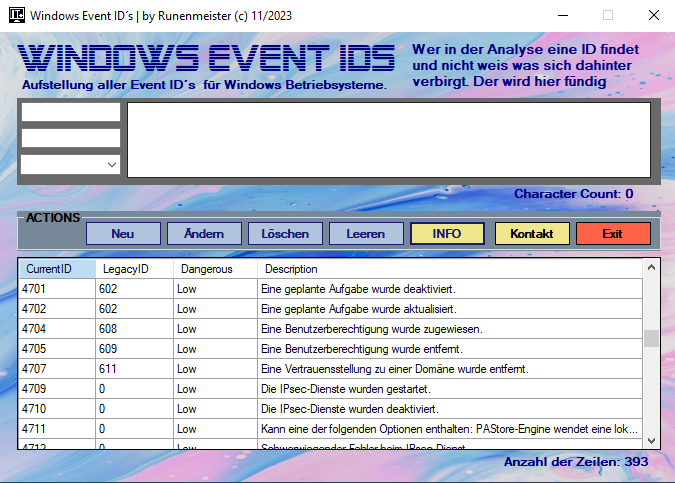This screenshot has height=483, width=675.
Task: Select the cell with CurrentID 4705
Action: coord(57,349)
